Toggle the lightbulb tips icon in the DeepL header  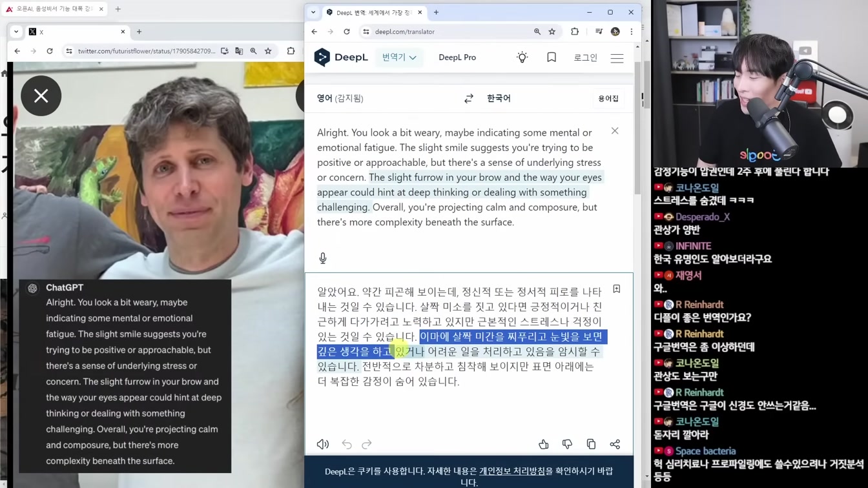[522, 57]
